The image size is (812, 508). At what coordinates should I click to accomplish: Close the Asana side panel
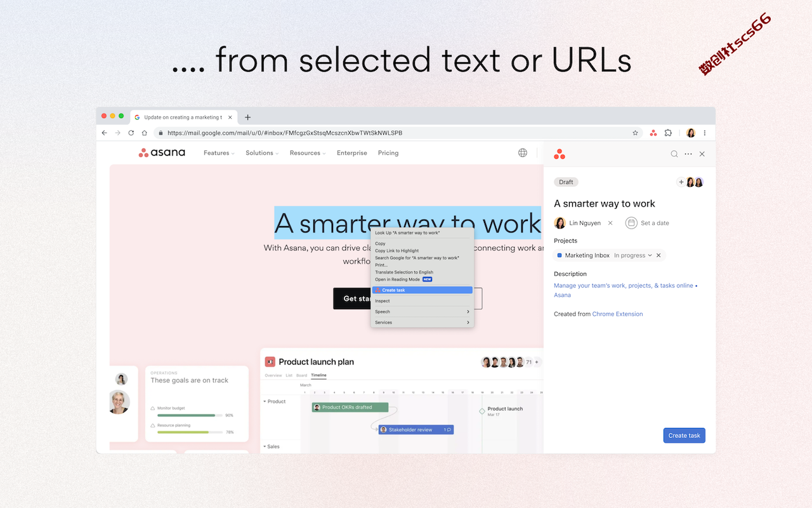[702, 154]
